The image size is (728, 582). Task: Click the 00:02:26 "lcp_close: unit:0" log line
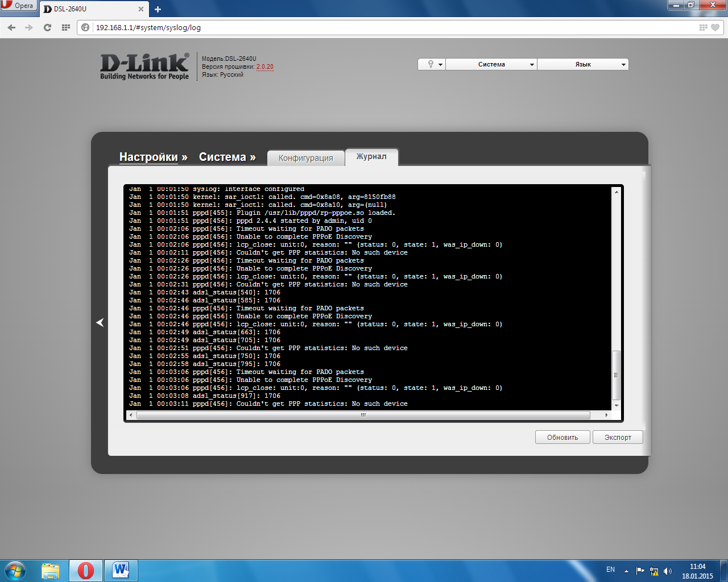point(316,276)
